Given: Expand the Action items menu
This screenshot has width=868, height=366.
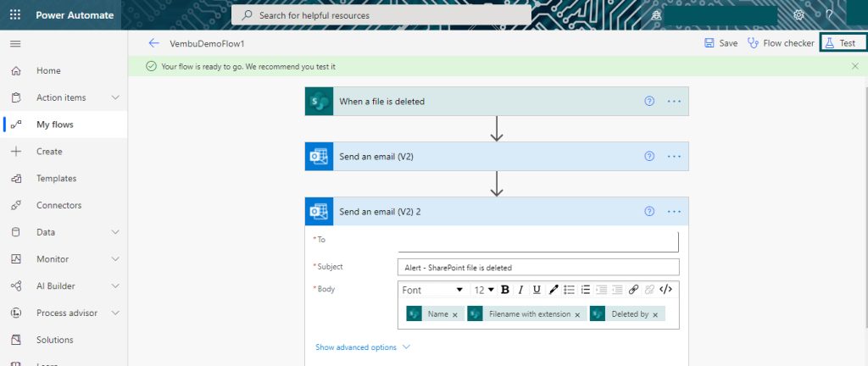Looking at the screenshot, I should (x=115, y=97).
